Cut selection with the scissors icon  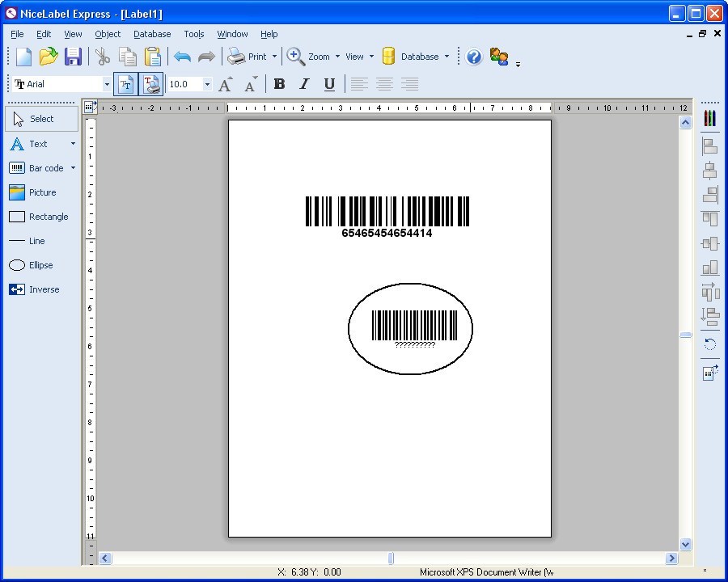(102, 57)
